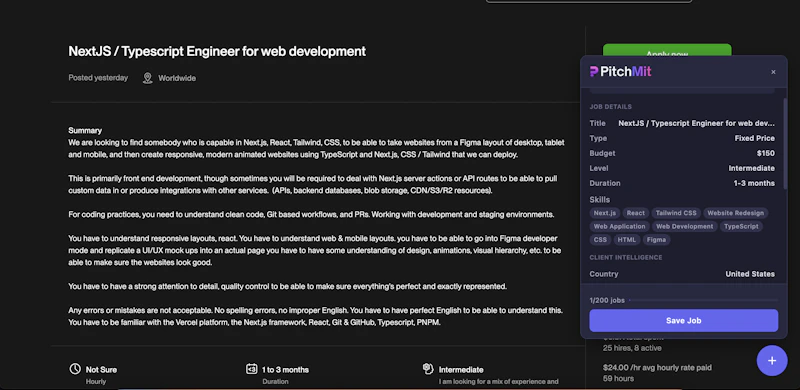Click the 'Worldwide' location text
Image resolution: width=800 pixels, height=390 pixels.
177,78
